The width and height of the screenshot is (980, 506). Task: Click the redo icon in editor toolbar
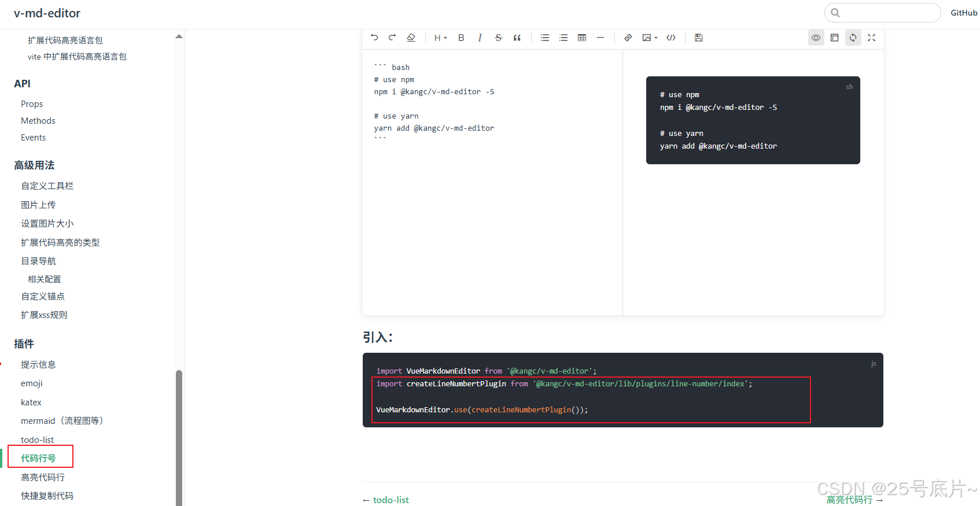(392, 38)
